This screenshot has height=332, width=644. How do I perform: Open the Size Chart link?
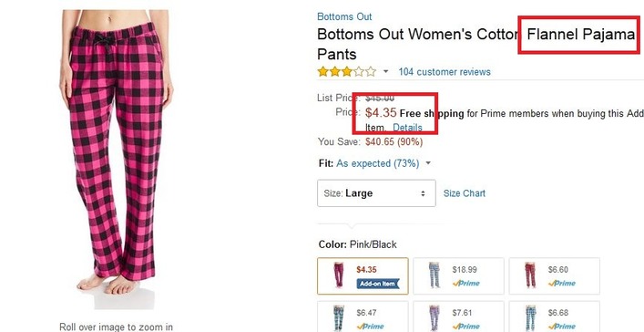coord(465,193)
